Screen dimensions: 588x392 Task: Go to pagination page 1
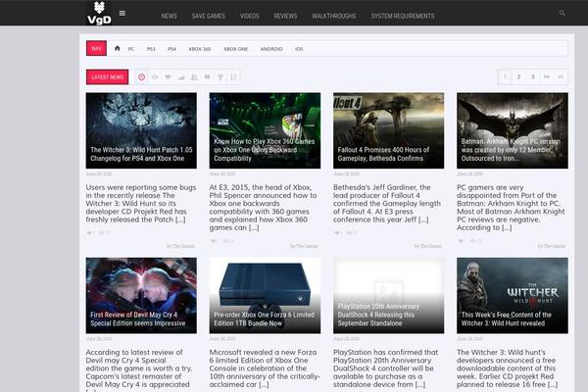pos(505,76)
